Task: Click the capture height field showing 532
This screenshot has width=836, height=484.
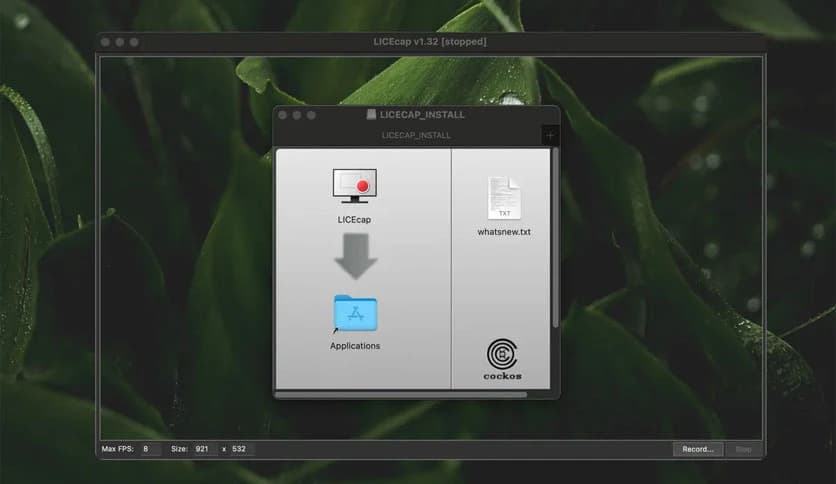Action: click(x=242, y=449)
